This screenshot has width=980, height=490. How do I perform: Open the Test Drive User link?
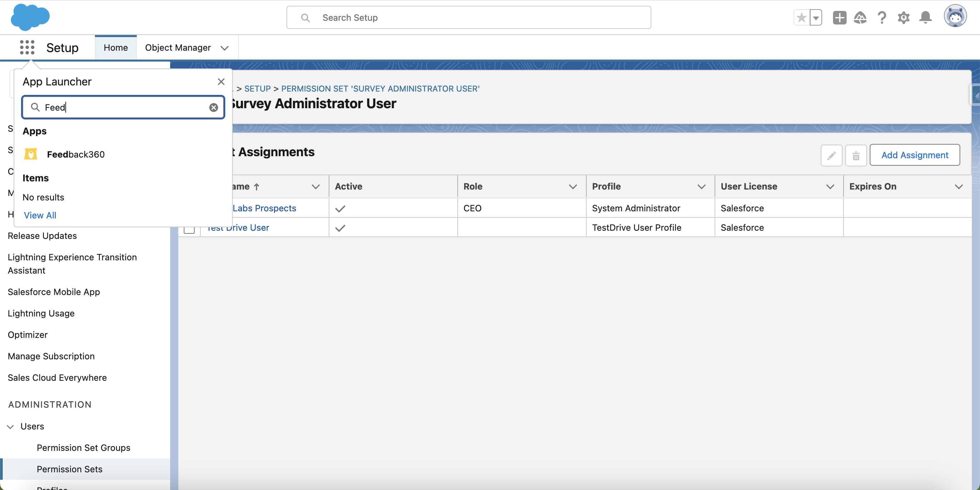click(x=239, y=228)
